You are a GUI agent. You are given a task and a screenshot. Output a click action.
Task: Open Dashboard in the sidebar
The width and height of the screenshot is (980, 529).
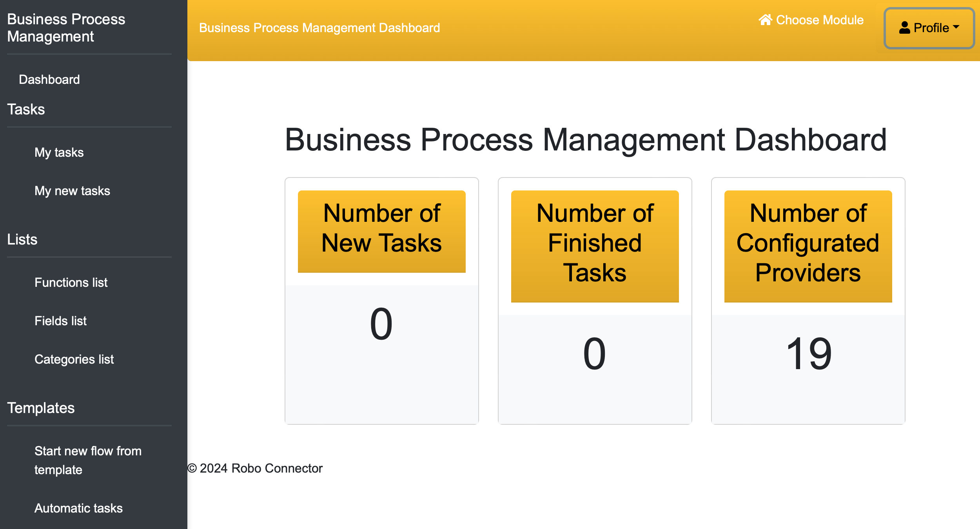coord(49,80)
